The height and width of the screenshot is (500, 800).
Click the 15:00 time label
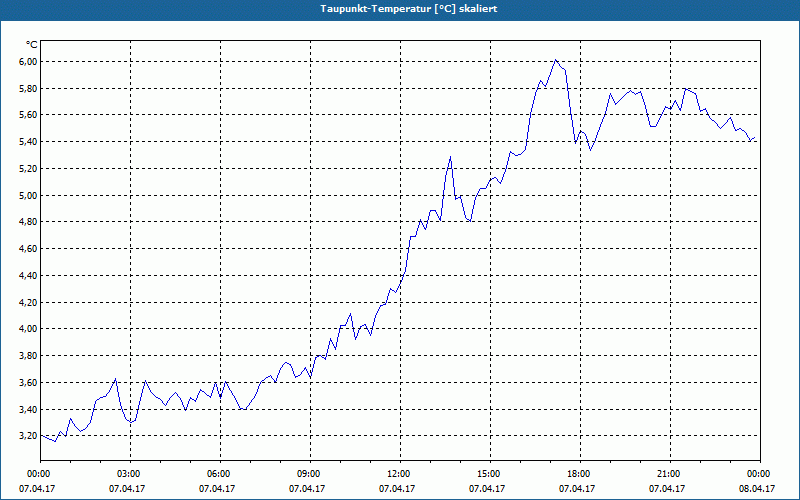490,473
